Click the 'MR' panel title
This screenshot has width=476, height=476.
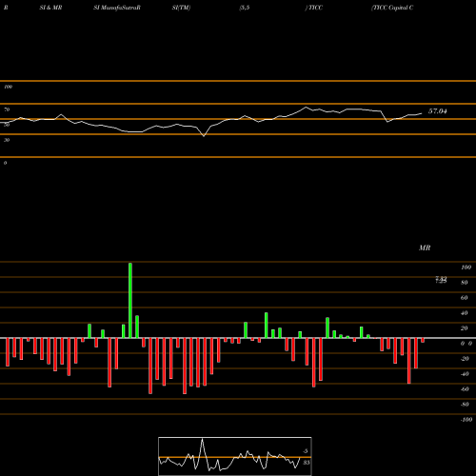point(425,248)
